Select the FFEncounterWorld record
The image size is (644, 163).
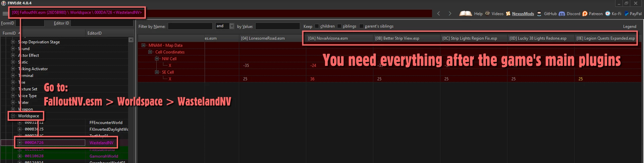106,123
